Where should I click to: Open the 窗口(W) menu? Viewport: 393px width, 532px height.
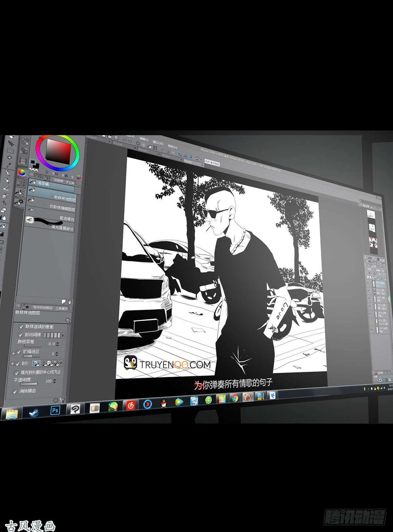click(x=158, y=142)
